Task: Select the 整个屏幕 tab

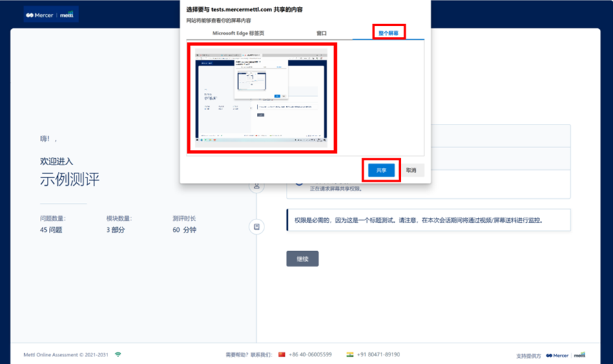Action: [x=388, y=32]
